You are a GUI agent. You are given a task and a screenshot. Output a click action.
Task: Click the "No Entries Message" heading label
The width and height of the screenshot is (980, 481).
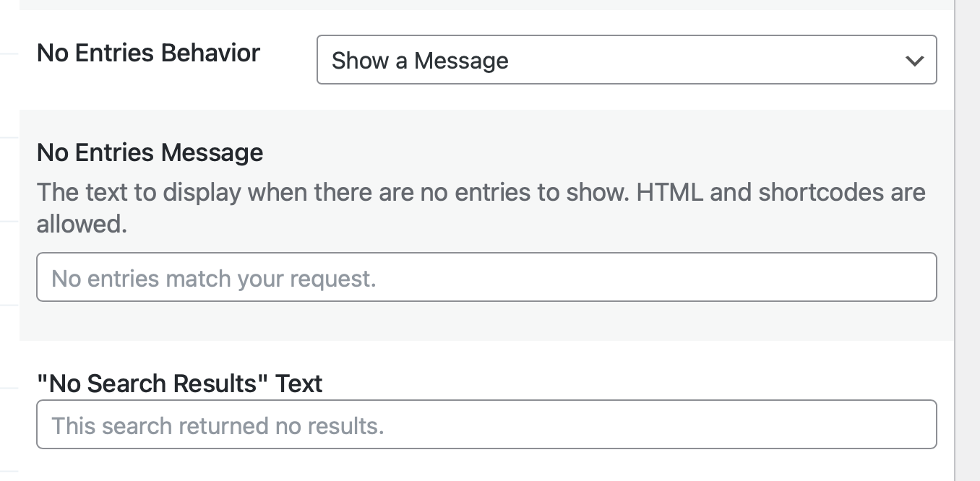150,152
